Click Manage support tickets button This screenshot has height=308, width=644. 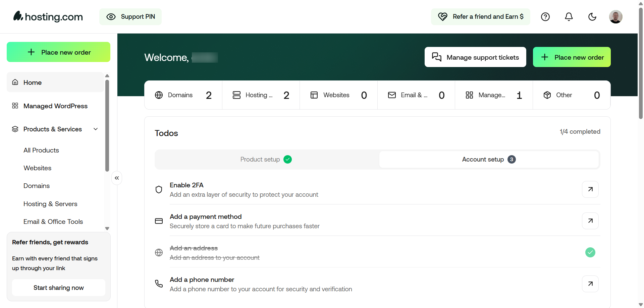(475, 57)
